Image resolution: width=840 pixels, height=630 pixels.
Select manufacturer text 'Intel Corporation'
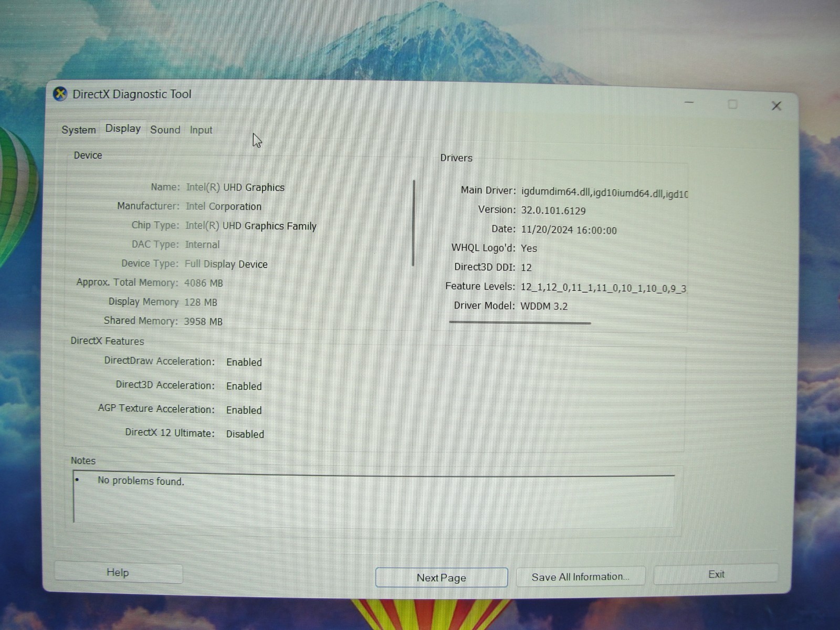coord(223,206)
